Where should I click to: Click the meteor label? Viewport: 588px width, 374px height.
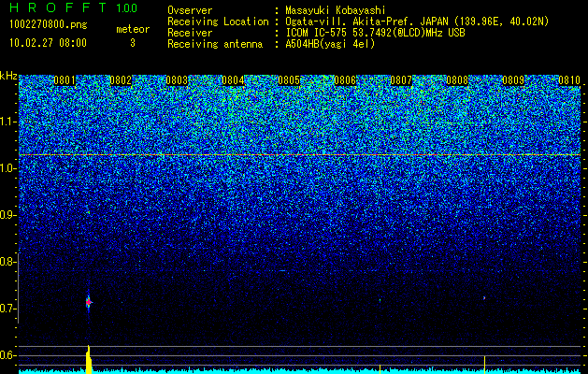click(x=133, y=29)
